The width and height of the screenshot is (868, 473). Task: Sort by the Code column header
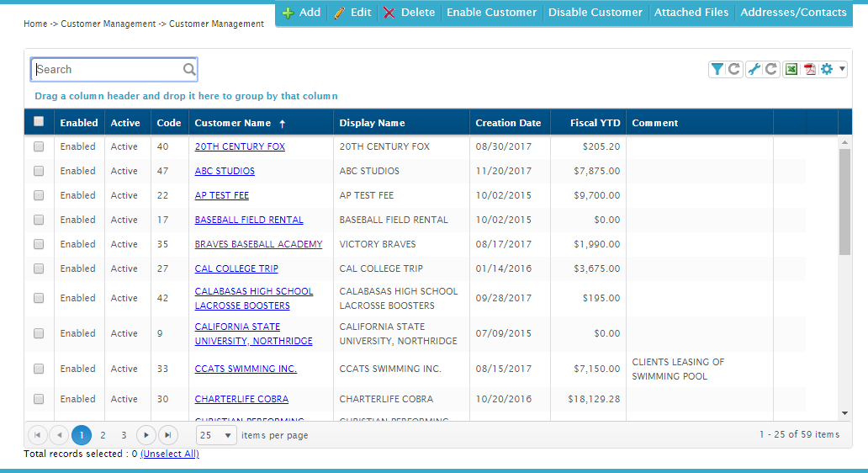click(x=169, y=123)
